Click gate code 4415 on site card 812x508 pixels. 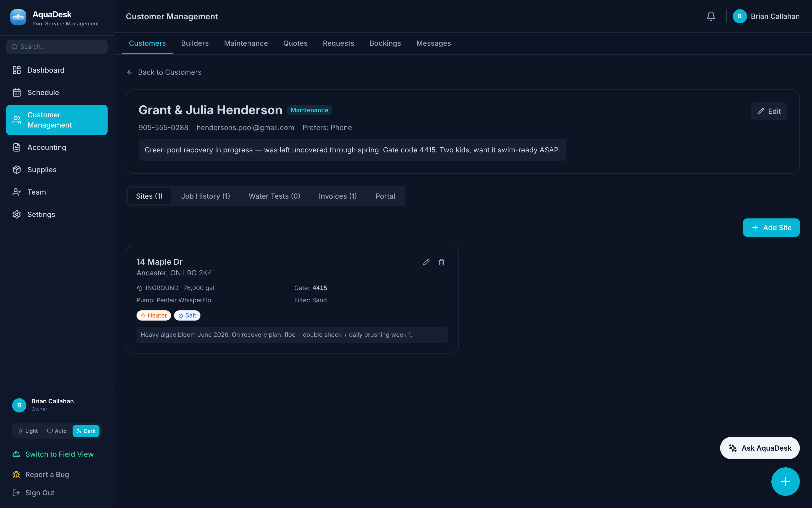pos(320,288)
